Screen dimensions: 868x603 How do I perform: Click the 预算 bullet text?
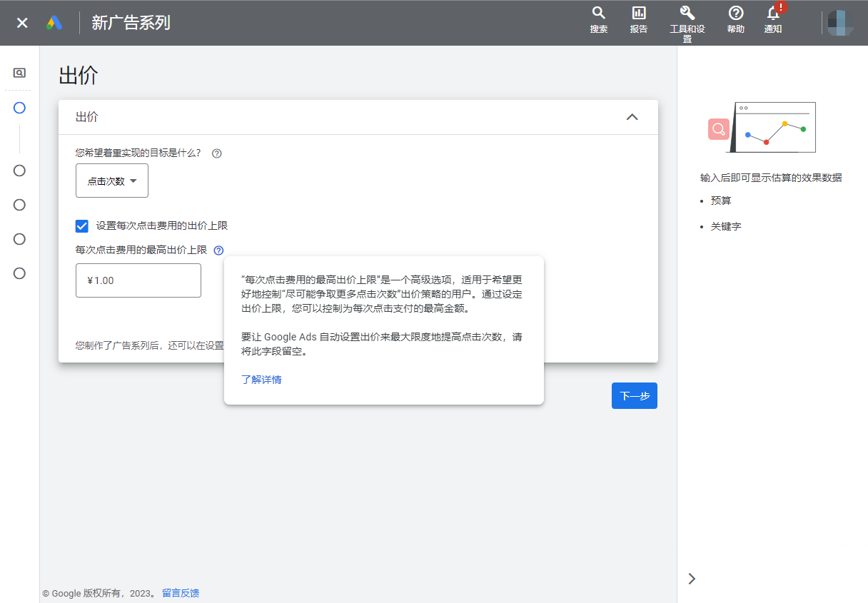721,201
